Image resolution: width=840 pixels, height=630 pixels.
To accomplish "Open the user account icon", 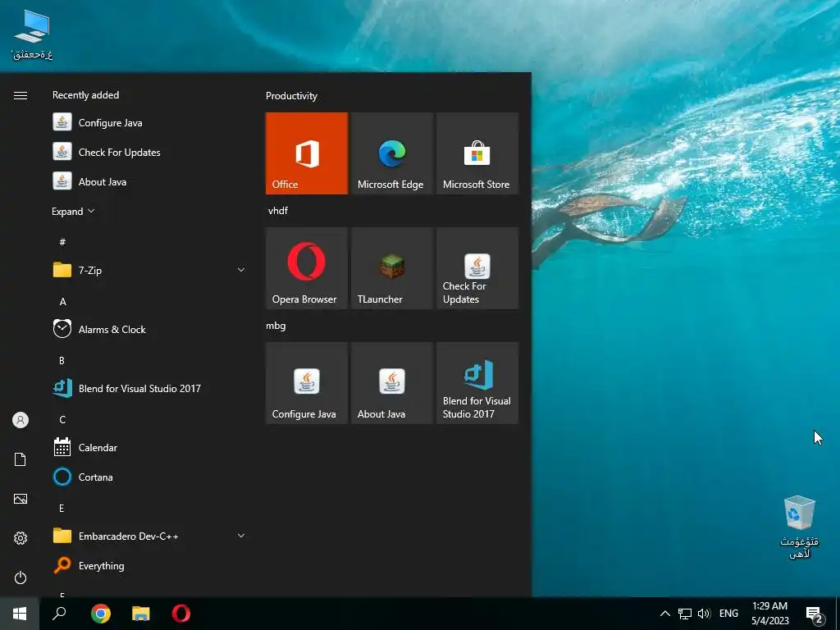I will pos(21,420).
